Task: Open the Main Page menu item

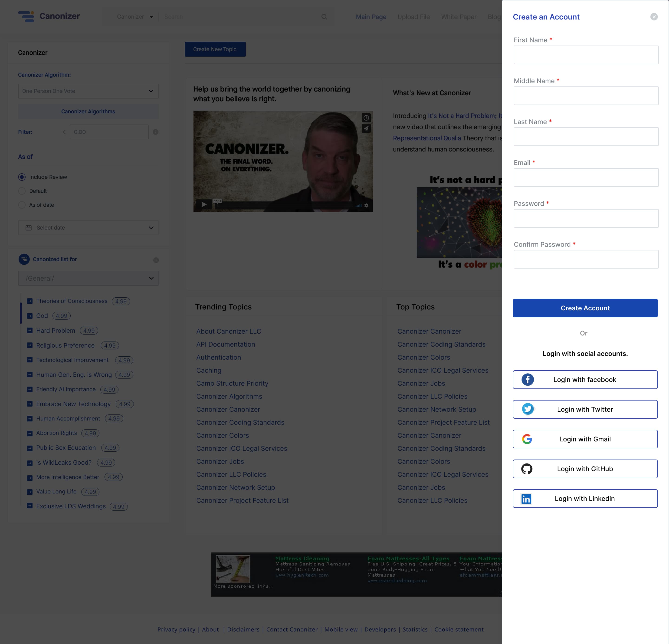Action: pyautogui.click(x=371, y=17)
